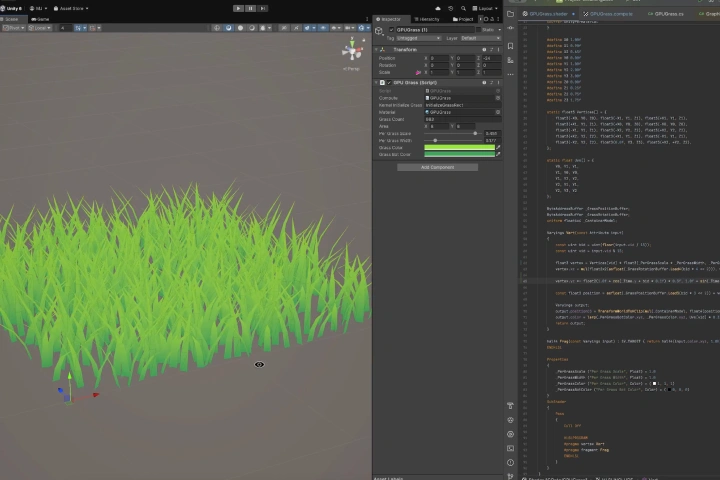This screenshot has width=720, height=480.
Task: Click the Inspector lock icon
Action: pos(492,19)
